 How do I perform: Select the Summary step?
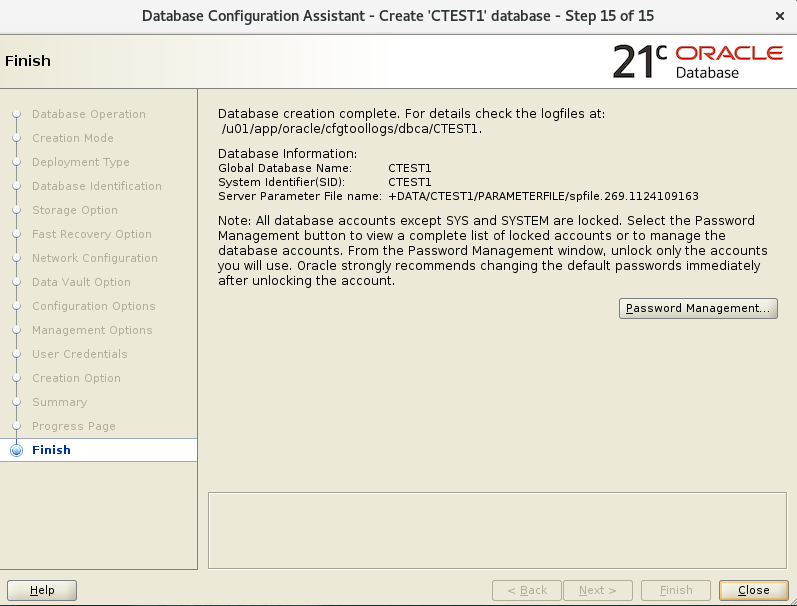tap(59, 402)
